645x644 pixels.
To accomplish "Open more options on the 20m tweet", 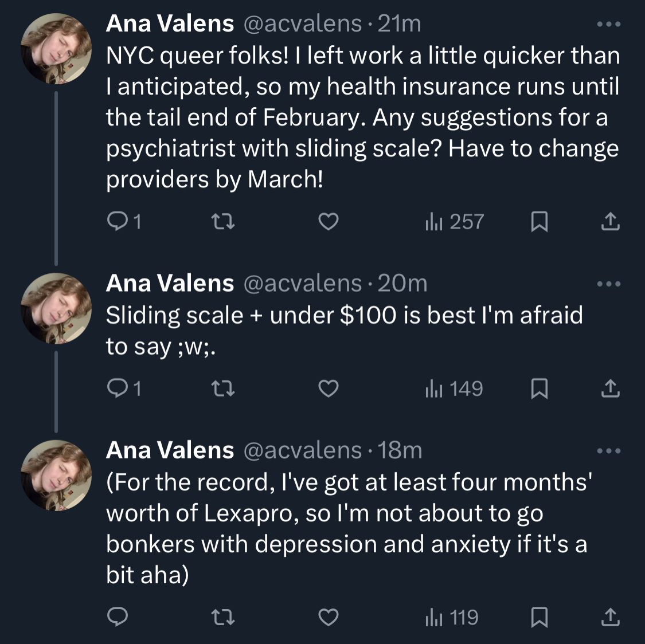I will tap(608, 284).
